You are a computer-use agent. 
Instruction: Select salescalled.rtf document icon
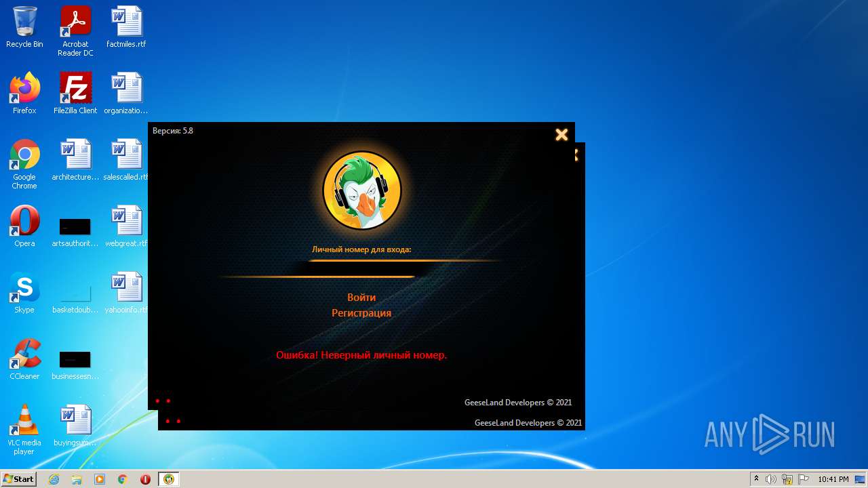126,160
